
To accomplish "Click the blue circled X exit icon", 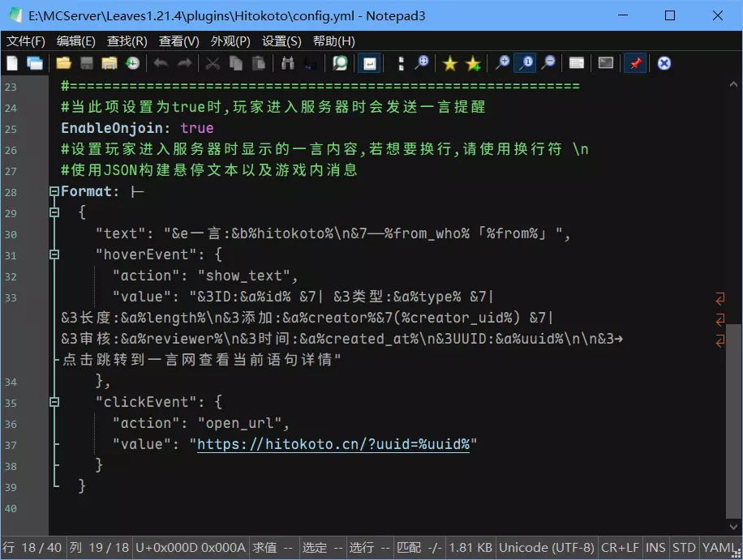I will point(664,63).
